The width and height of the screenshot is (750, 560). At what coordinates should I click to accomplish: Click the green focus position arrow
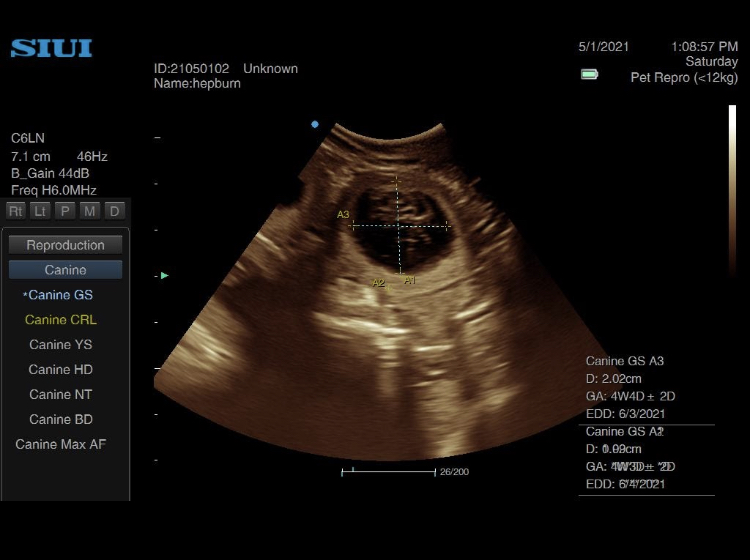point(165,275)
